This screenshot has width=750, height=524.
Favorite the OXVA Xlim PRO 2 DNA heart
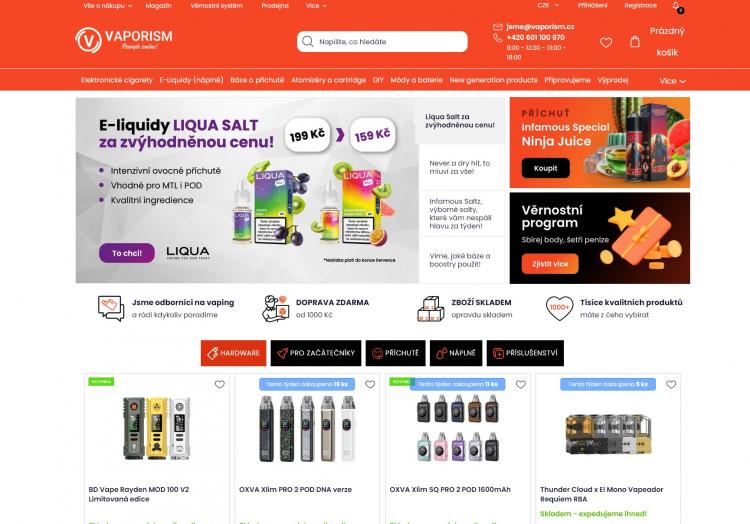370,384
